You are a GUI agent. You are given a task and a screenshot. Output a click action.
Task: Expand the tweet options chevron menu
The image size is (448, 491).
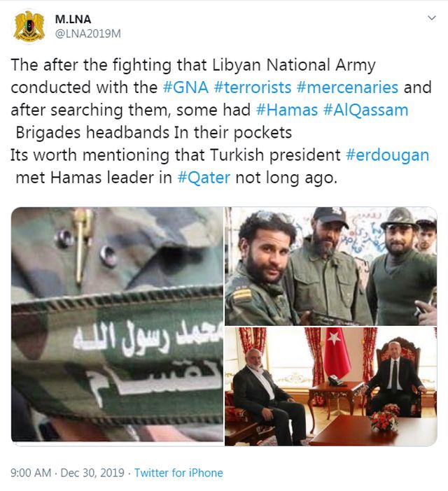click(x=432, y=18)
